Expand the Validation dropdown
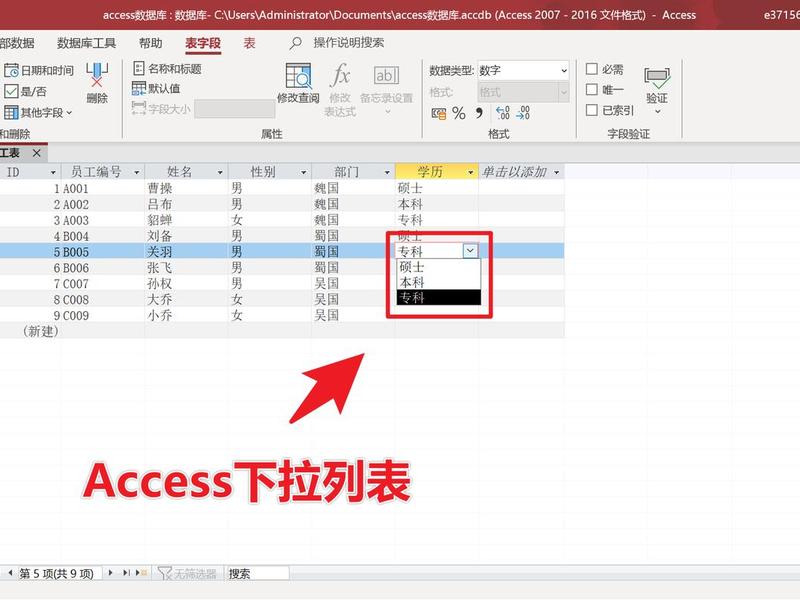 click(x=657, y=112)
